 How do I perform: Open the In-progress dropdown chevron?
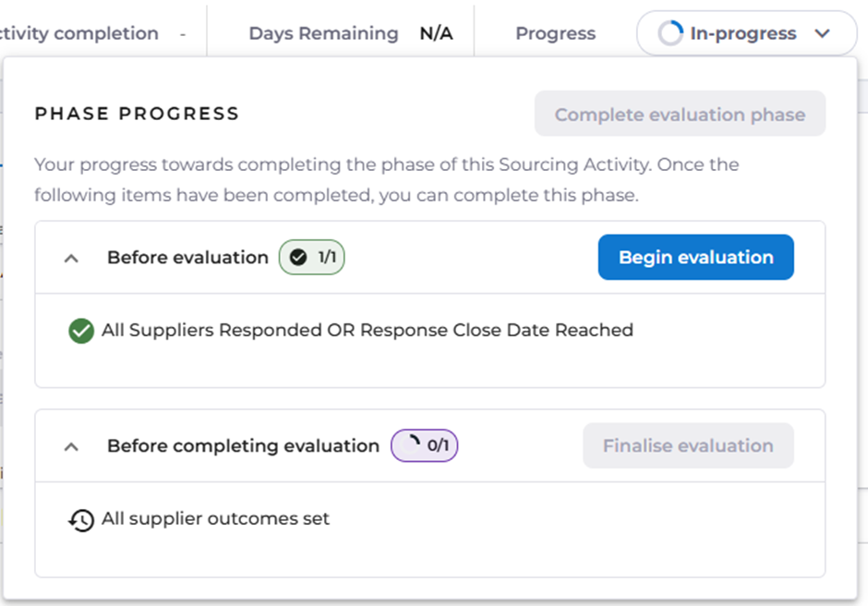pos(823,34)
